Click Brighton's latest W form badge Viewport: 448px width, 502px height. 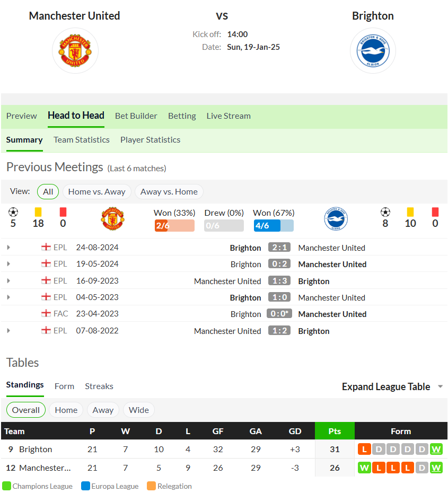point(436,449)
